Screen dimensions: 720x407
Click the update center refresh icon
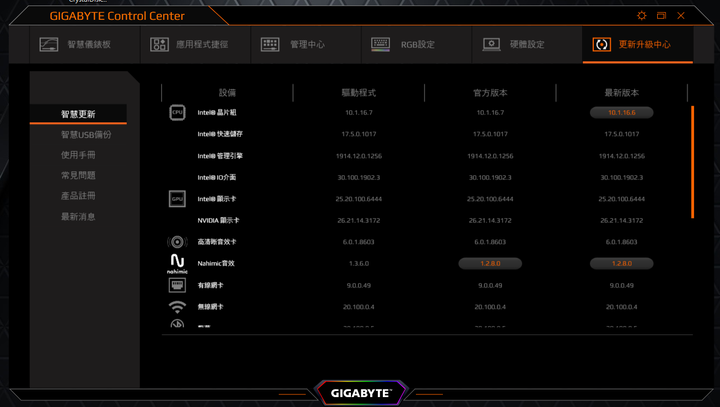point(602,45)
